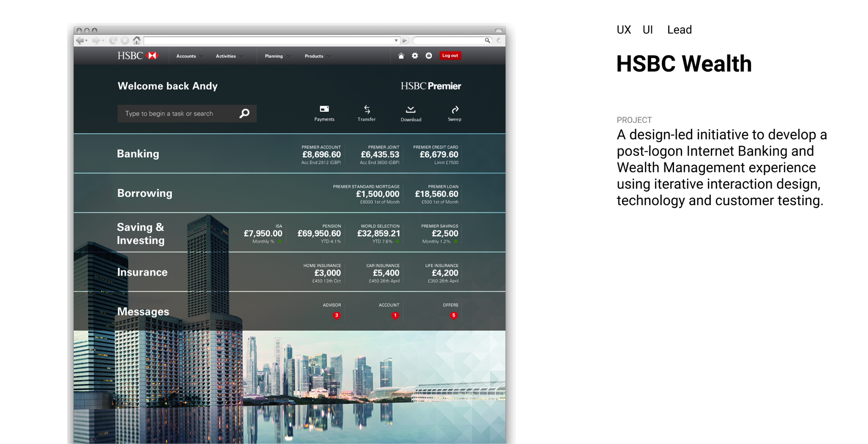Screen dimensions: 868x444
Task: Click the magnifier in the browser search box
Action: [x=487, y=41]
